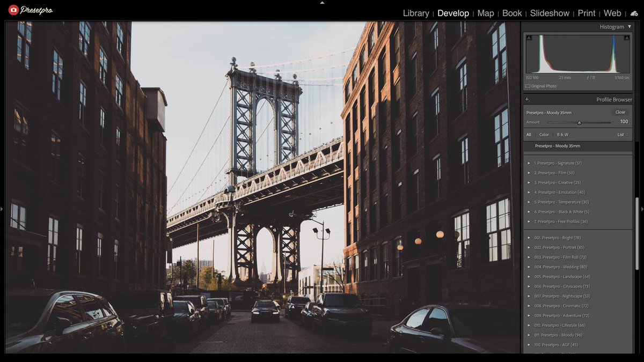Expand 5. Presetpro - Temperature (30) group
644x362 pixels.
(x=529, y=202)
